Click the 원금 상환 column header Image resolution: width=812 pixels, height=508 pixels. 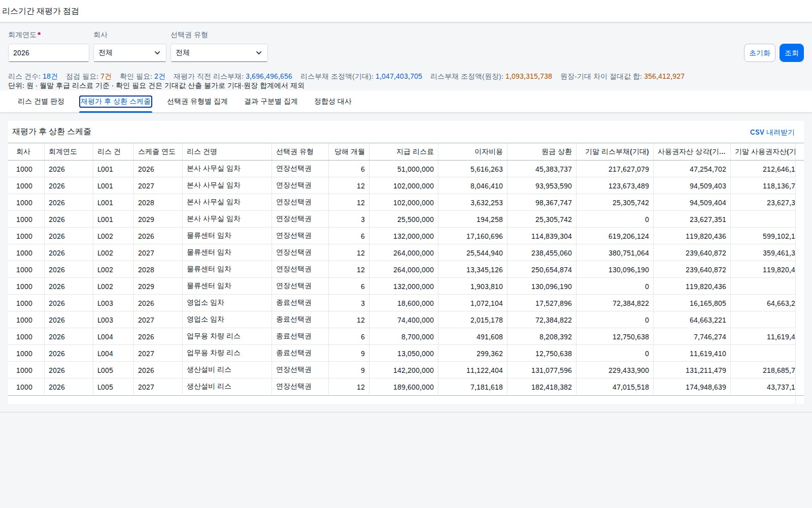(x=542, y=152)
